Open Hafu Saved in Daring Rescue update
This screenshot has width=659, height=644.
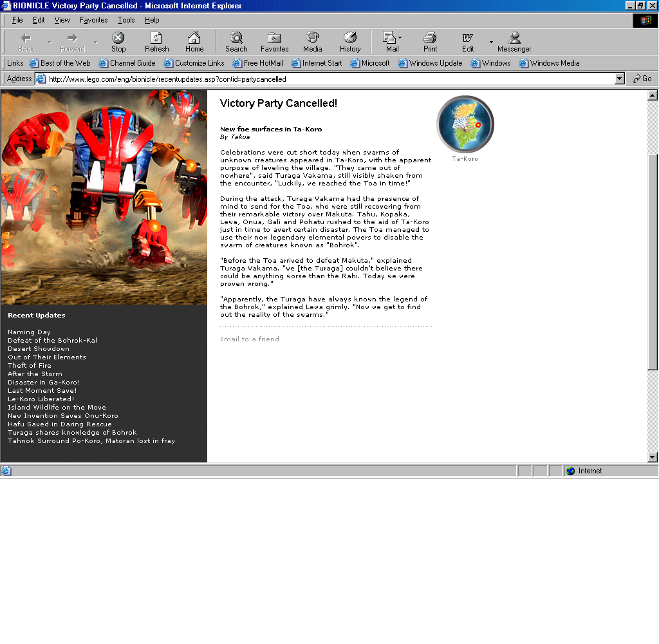pos(60,424)
